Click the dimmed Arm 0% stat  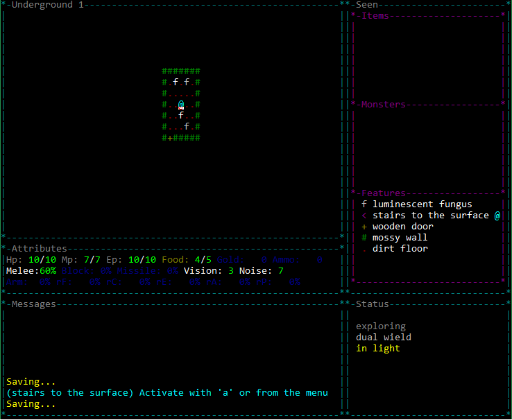(28, 282)
